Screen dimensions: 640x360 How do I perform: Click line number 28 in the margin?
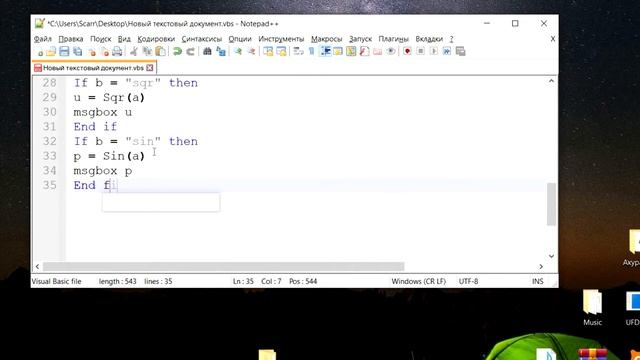[x=49, y=83]
